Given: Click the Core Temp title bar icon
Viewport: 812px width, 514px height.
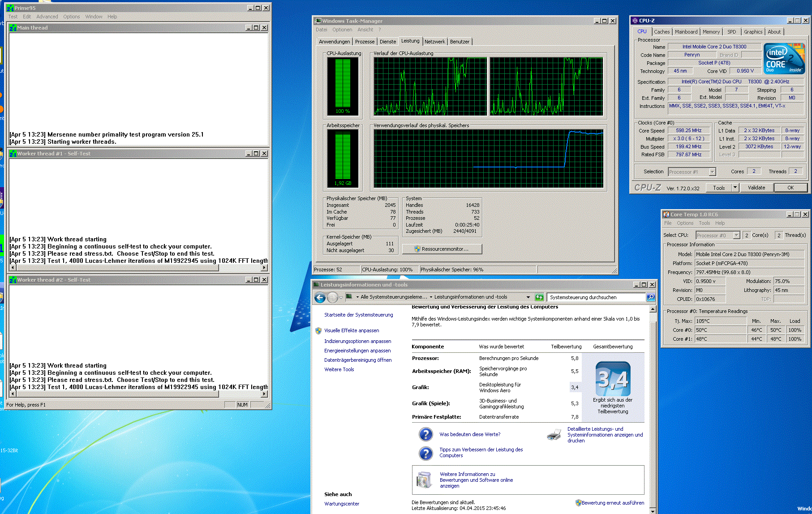Looking at the screenshot, I should [x=666, y=214].
